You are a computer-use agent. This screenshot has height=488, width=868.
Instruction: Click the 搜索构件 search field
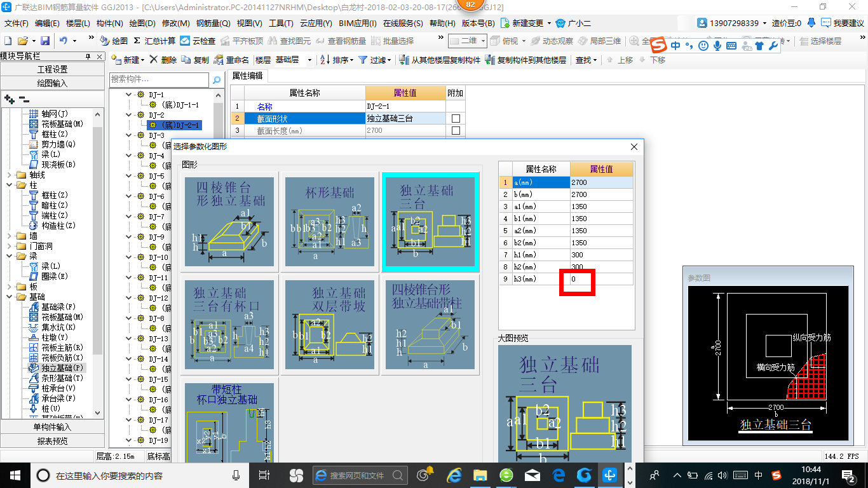(159, 80)
